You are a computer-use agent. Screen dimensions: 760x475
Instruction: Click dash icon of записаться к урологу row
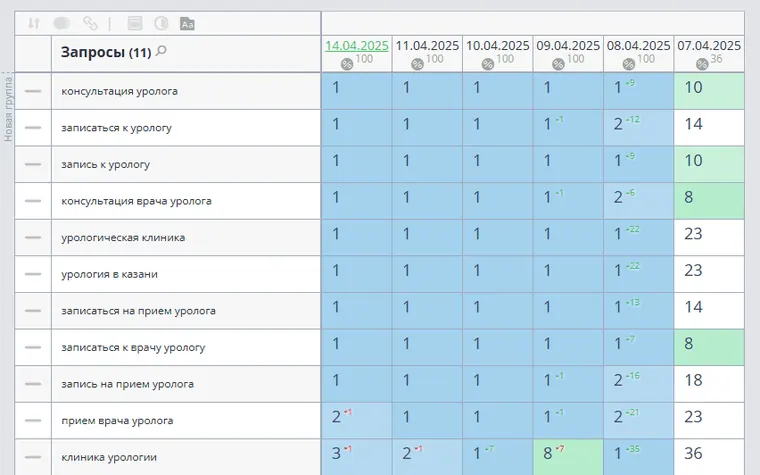[x=33, y=127]
